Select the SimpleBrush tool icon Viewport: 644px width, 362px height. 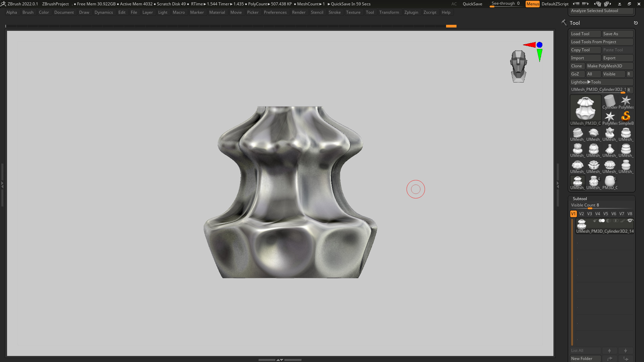point(626,118)
